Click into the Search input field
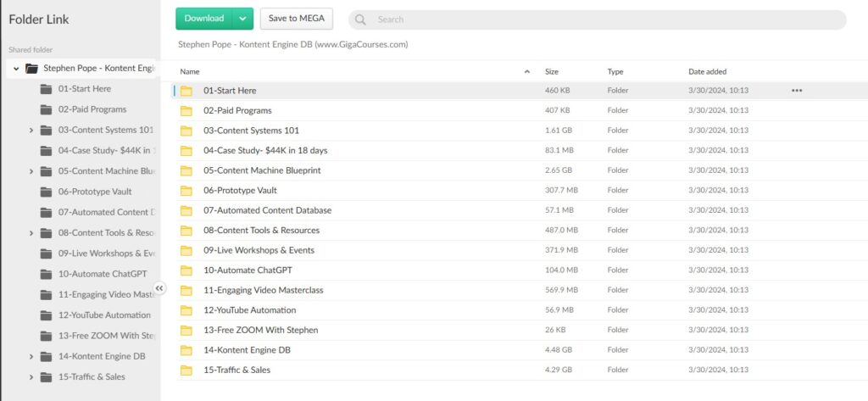 pyautogui.click(x=593, y=19)
